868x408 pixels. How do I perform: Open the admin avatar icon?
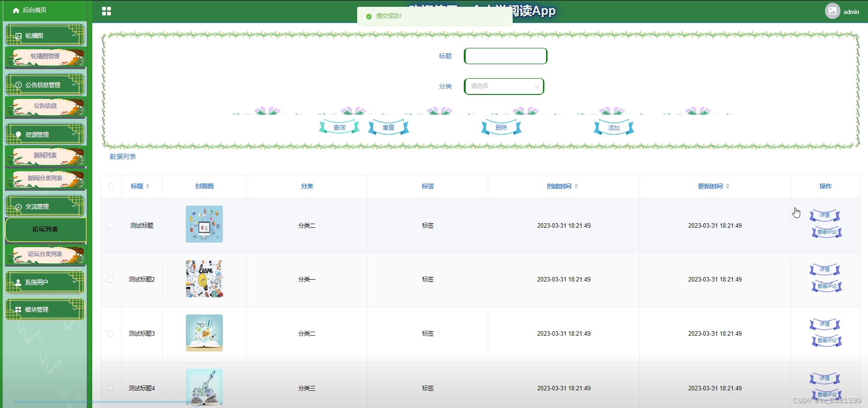click(x=832, y=11)
